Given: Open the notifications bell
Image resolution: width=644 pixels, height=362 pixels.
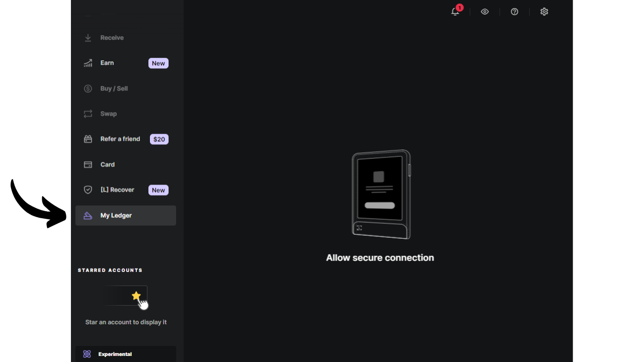Looking at the screenshot, I should pos(455,12).
